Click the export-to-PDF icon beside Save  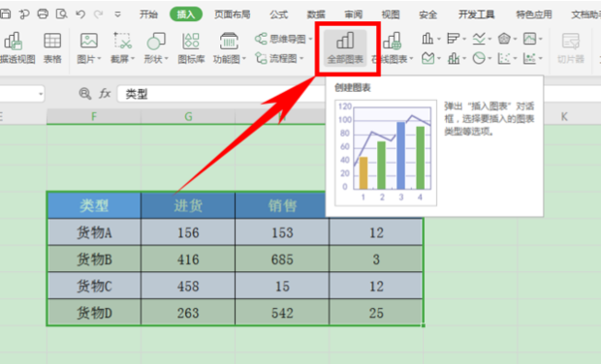(24, 15)
